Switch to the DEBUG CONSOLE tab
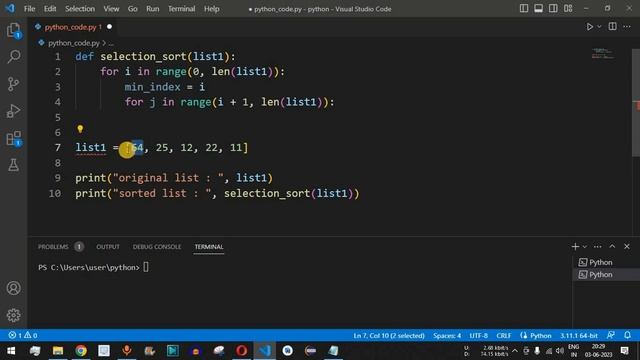This screenshot has height=360, width=640. click(x=157, y=247)
